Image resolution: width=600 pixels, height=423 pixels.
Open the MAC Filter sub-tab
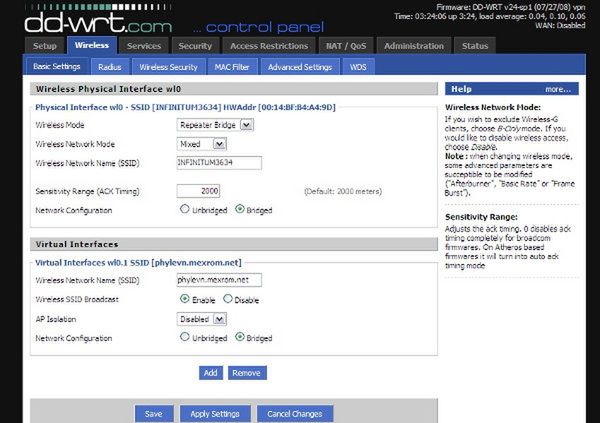[232, 67]
